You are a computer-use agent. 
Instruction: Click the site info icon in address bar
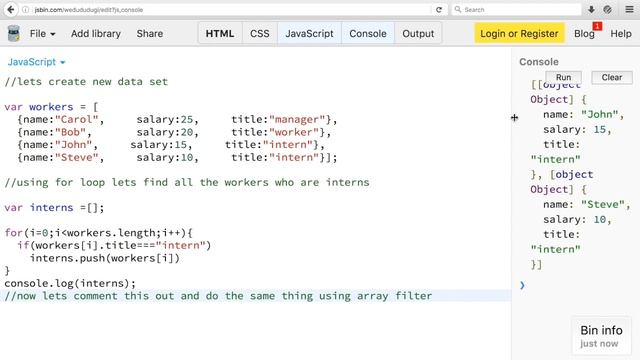pyautogui.click(x=26, y=10)
